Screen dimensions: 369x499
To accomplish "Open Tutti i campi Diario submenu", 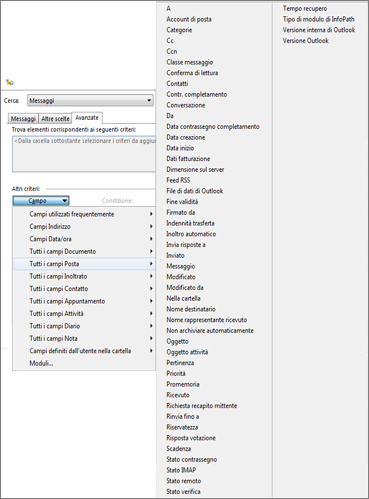I will pyautogui.click(x=84, y=326).
